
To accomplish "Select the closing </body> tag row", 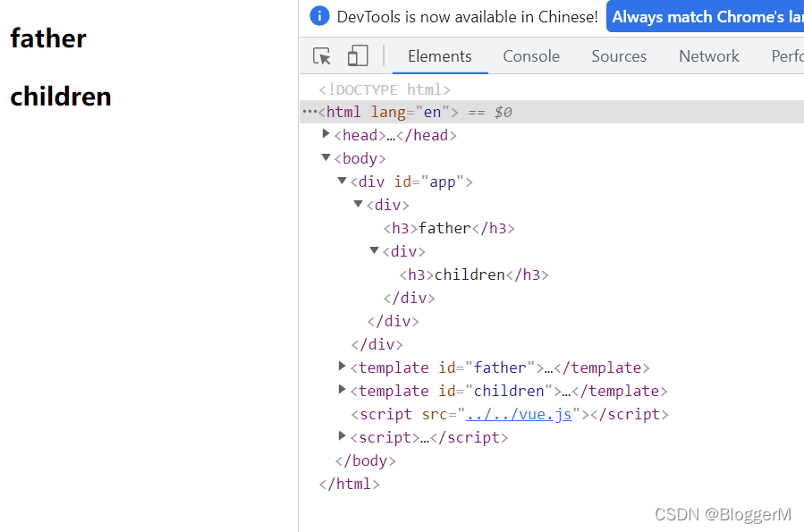I will tap(366, 460).
